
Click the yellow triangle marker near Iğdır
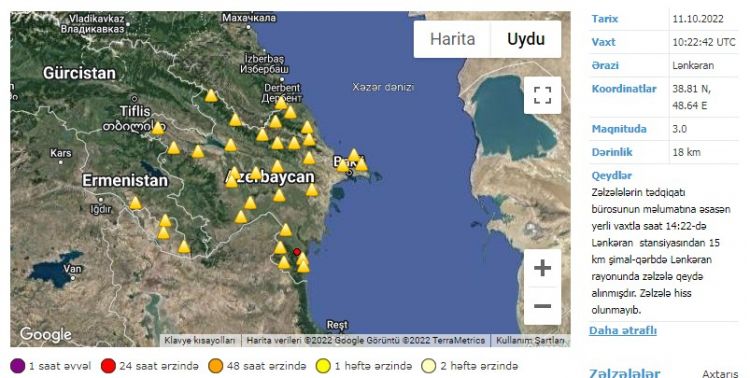click(x=136, y=203)
